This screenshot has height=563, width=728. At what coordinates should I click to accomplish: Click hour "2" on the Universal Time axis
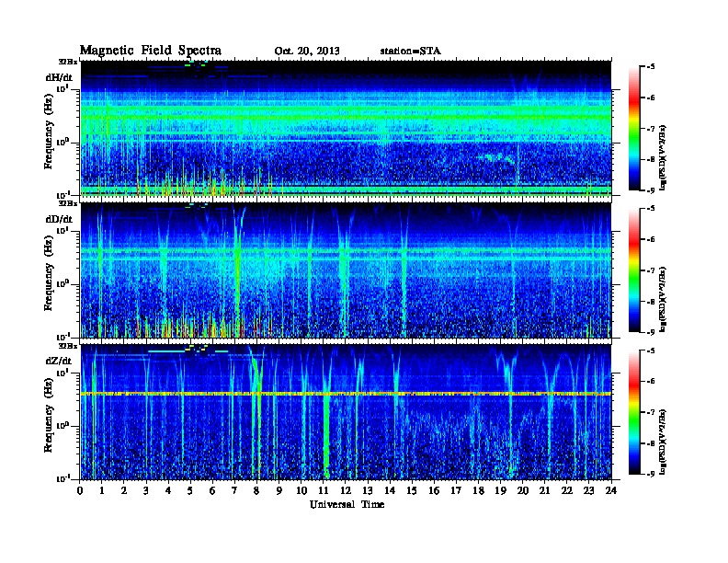(x=124, y=490)
